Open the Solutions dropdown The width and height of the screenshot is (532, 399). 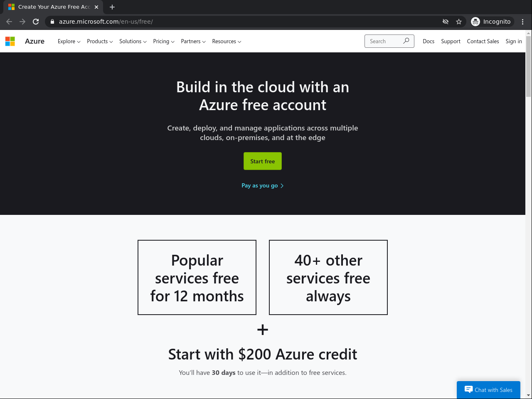pos(133,42)
